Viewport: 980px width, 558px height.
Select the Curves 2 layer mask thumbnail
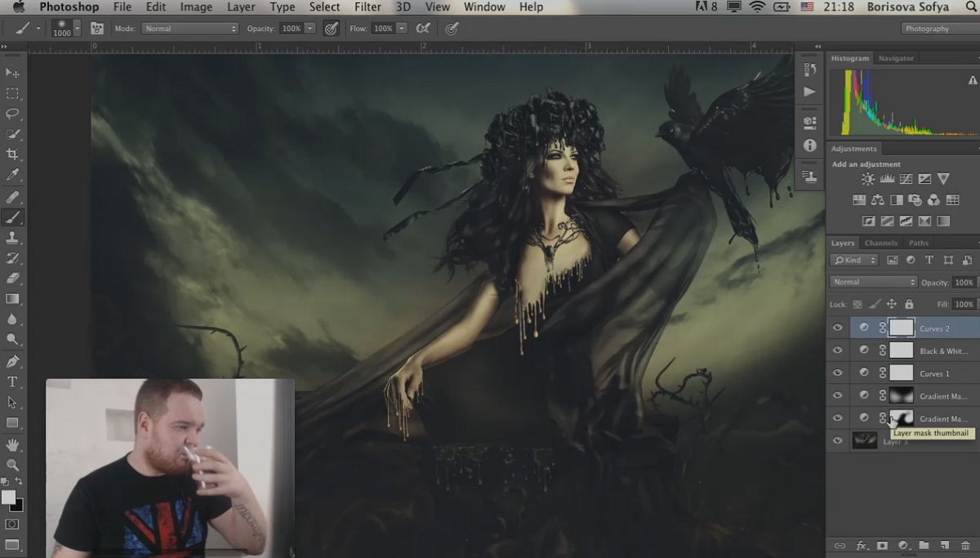901,328
